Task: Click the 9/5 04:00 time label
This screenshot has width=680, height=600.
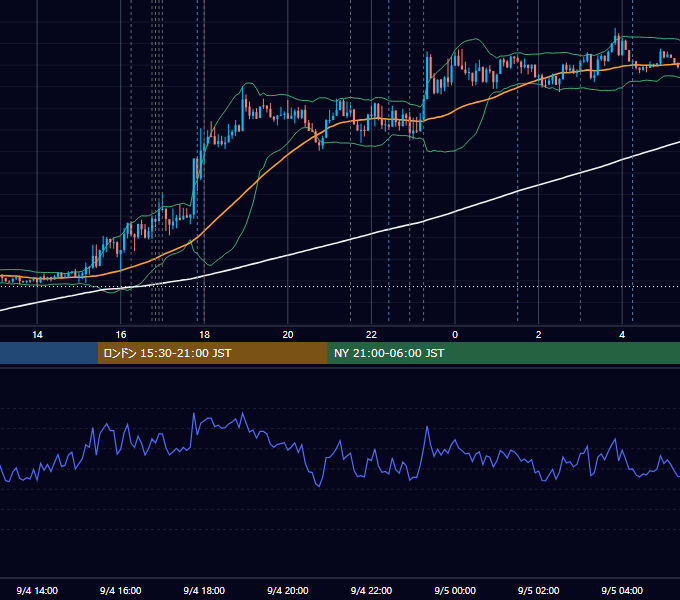Action: pyautogui.click(x=622, y=590)
